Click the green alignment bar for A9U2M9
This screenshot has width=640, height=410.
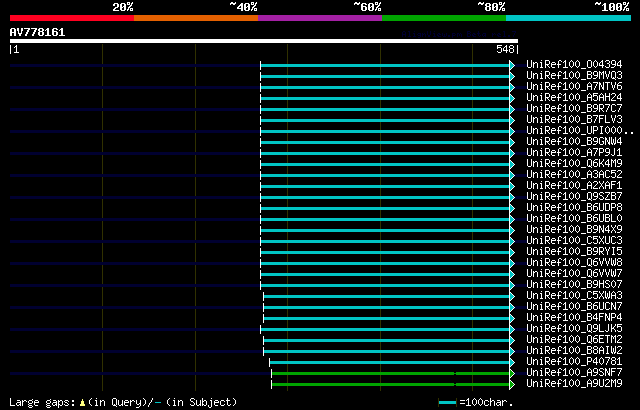[391, 385]
